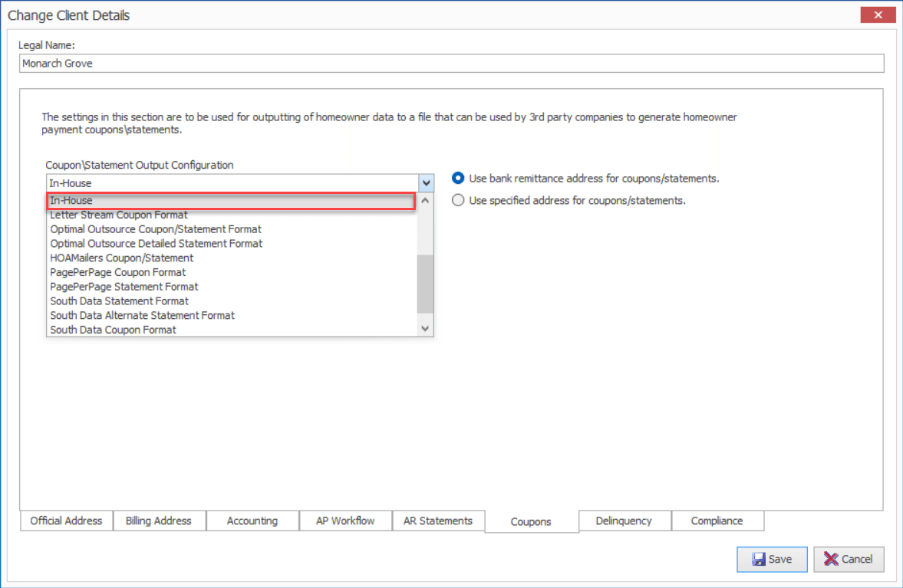The image size is (903, 588).
Task: Select the Coupons tab
Action: [531, 521]
